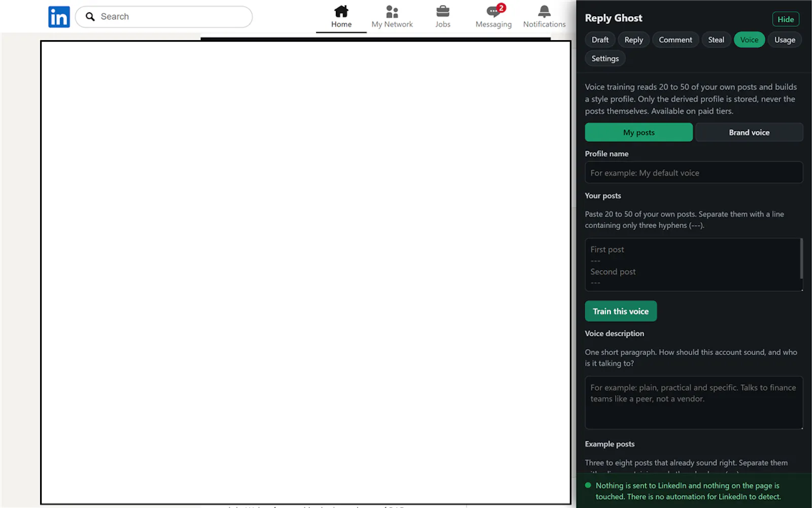Click the Voice description textarea
The image size is (812, 508).
coord(694,402)
